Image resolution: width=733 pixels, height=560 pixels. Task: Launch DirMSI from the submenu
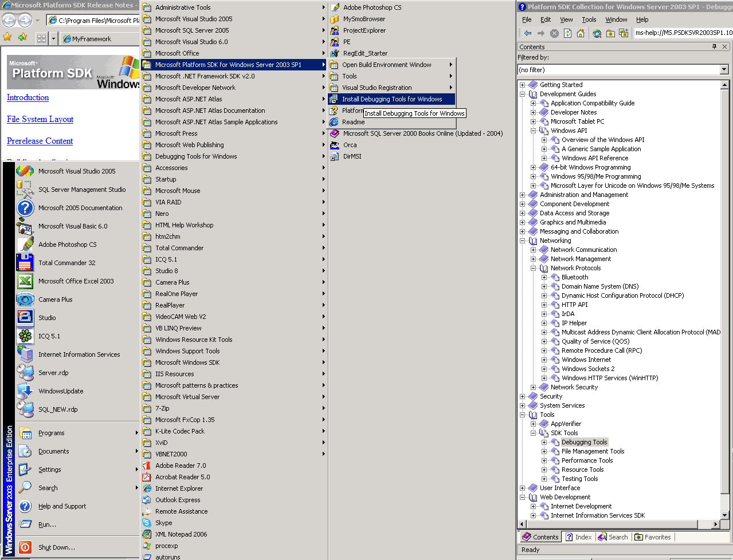click(421, 156)
